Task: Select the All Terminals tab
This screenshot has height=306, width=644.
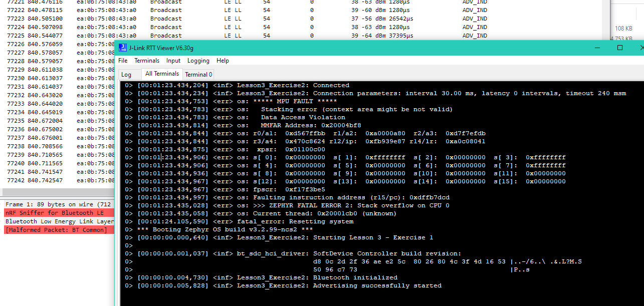Action: 162,74
